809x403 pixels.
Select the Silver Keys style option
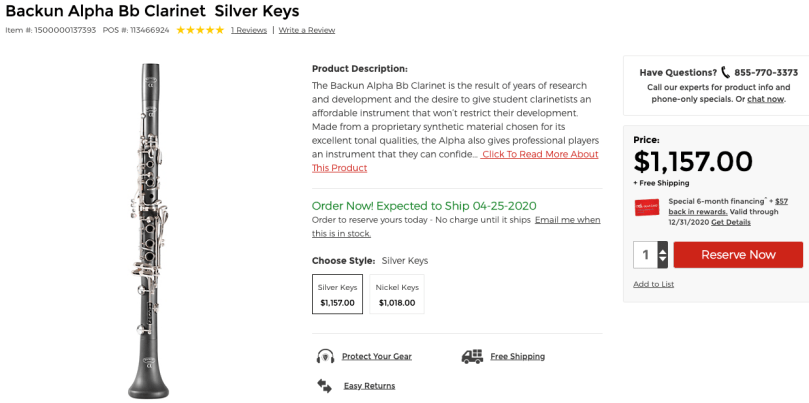pos(337,294)
